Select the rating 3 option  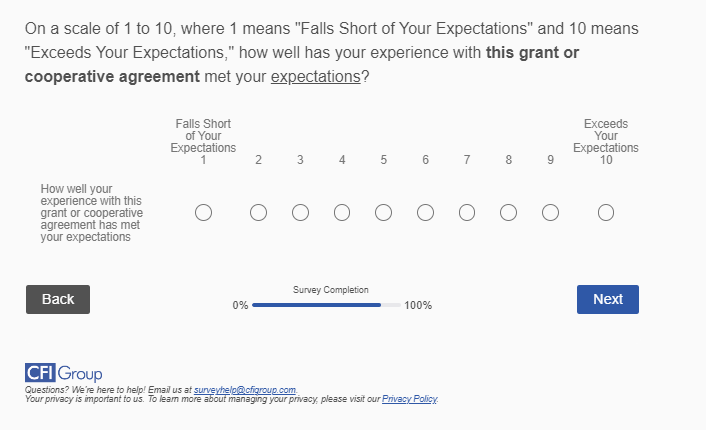click(300, 212)
